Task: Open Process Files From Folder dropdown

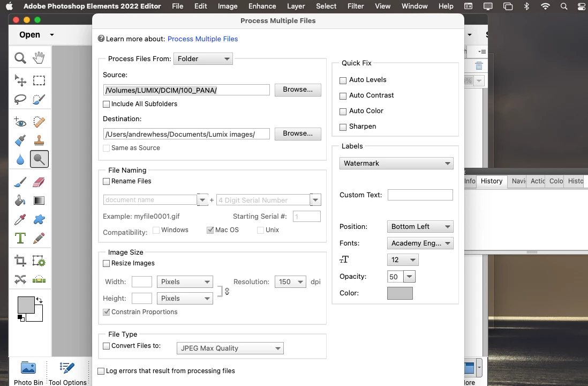Action: pos(203,58)
